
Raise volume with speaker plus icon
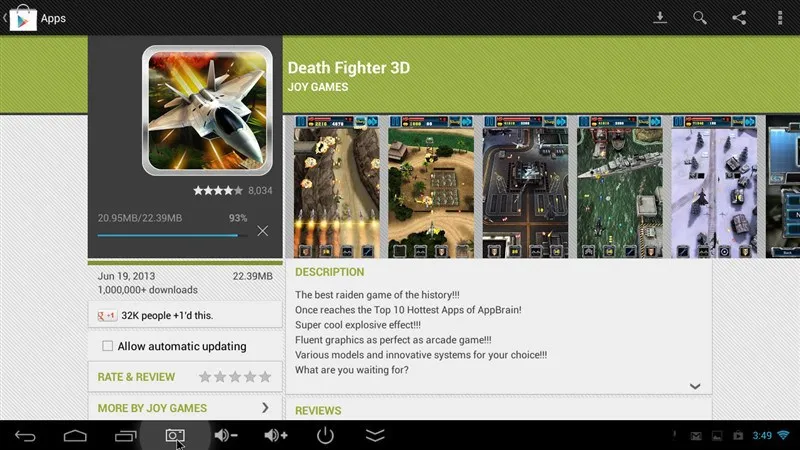pos(276,435)
